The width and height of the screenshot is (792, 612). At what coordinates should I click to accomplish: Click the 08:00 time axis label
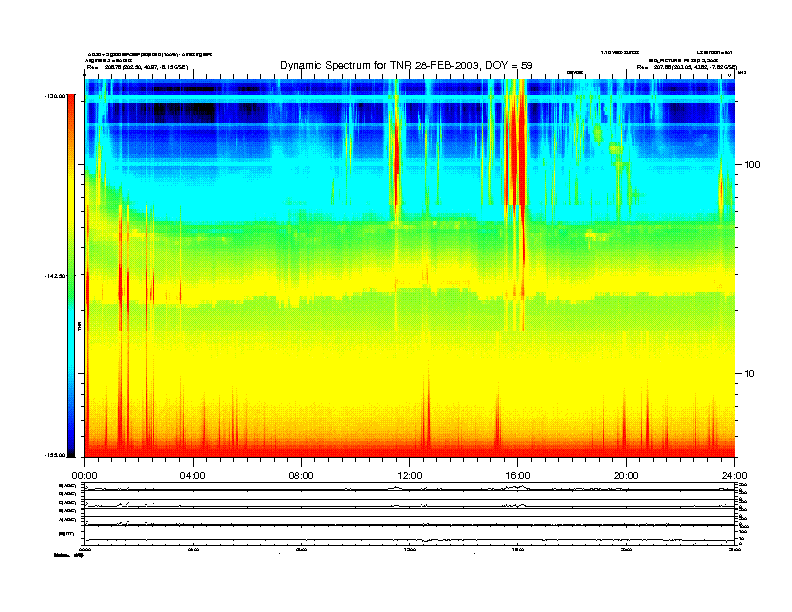click(301, 475)
